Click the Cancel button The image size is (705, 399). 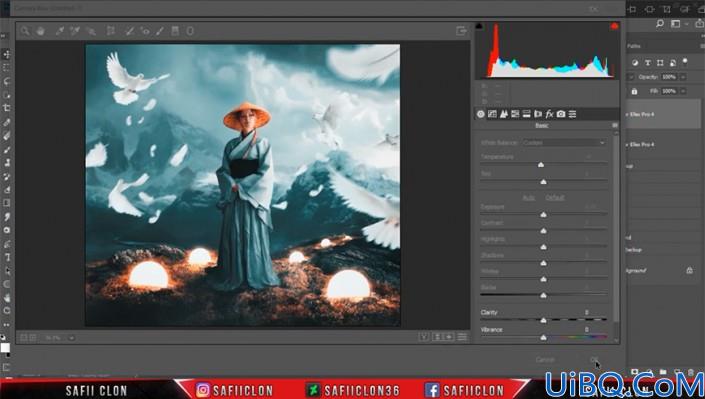click(x=545, y=360)
